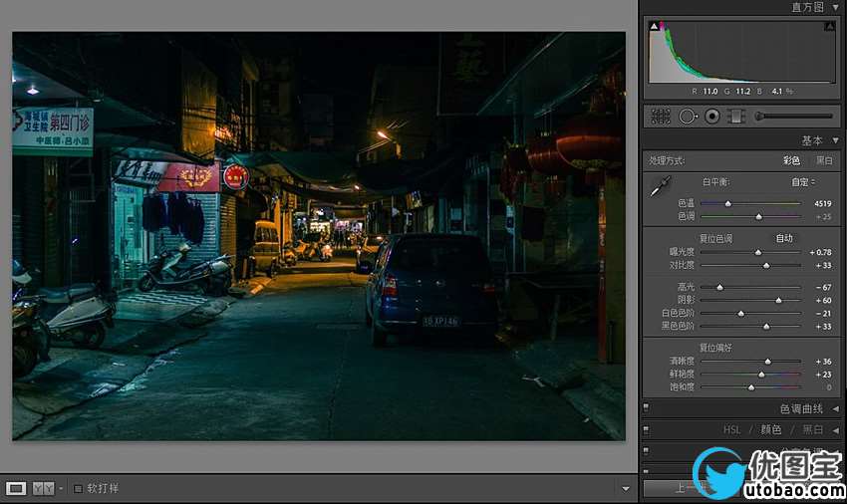This screenshot has height=504, width=847.
Task: Pick the white balance eyedropper
Action: tap(659, 186)
